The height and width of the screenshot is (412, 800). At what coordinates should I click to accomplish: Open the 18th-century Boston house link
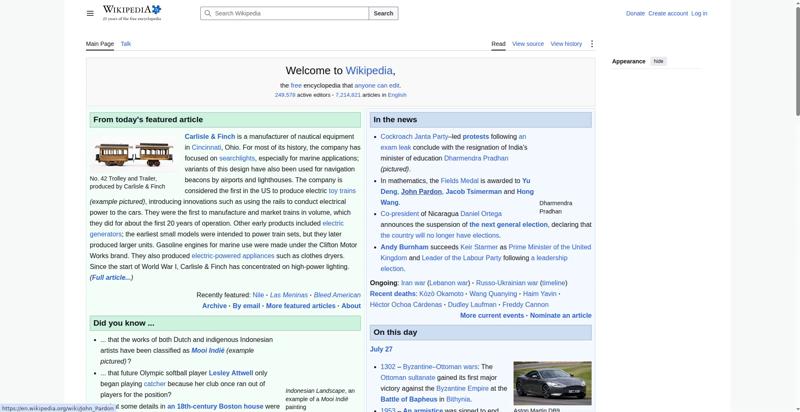click(215, 407)
